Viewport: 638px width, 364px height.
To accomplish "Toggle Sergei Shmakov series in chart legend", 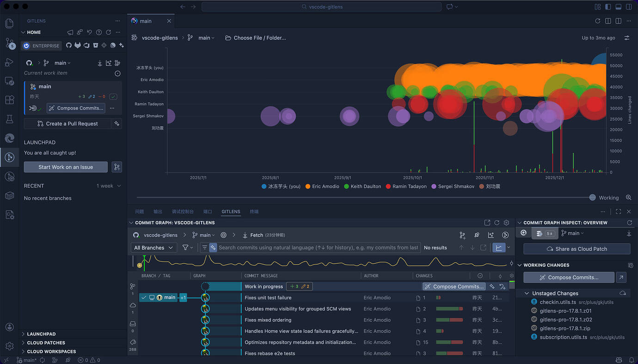I will (x=453, y=187).
